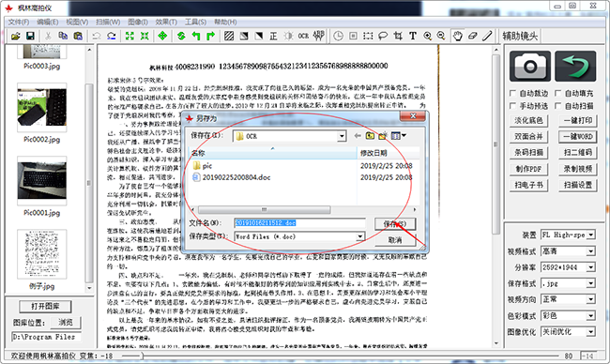
Task: Open the 效果(T) menu
Action: tap(166, 23)
